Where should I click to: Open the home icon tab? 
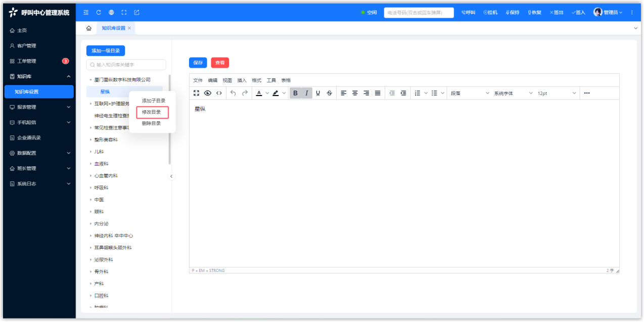(89, 28)
